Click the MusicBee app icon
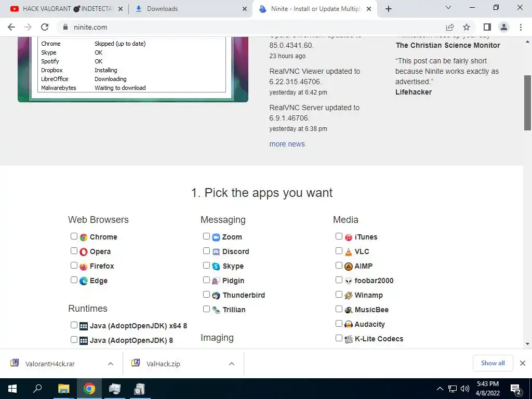 pos(349,310)
